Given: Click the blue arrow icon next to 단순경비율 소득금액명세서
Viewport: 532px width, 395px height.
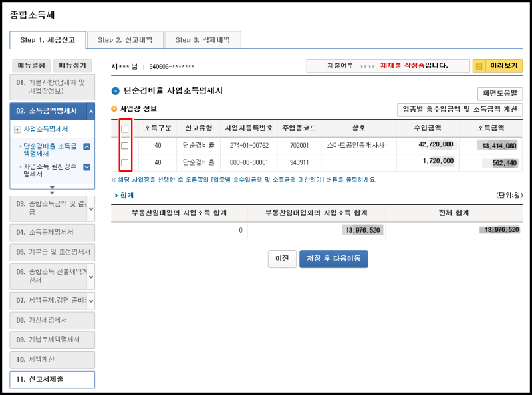Looking at the screenshot, I should click(x=87, y=146).
